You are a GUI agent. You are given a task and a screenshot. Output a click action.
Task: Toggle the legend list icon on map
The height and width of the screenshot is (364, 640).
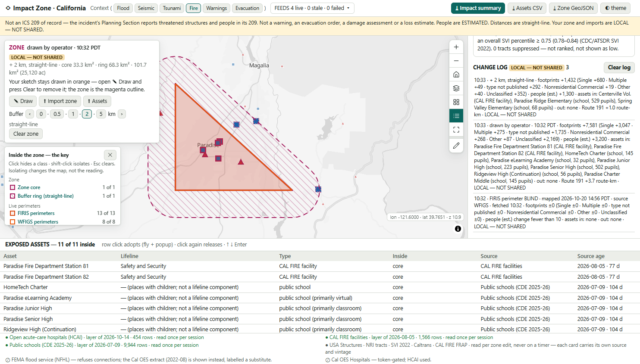point(456,116)
